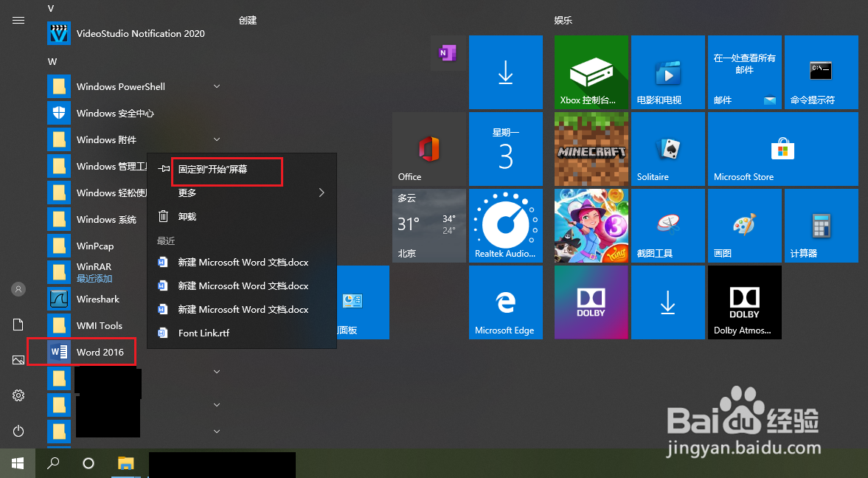Open the Xbox 控制台 tile
Viewport: 868px width, 478px height.
(591, 72)
